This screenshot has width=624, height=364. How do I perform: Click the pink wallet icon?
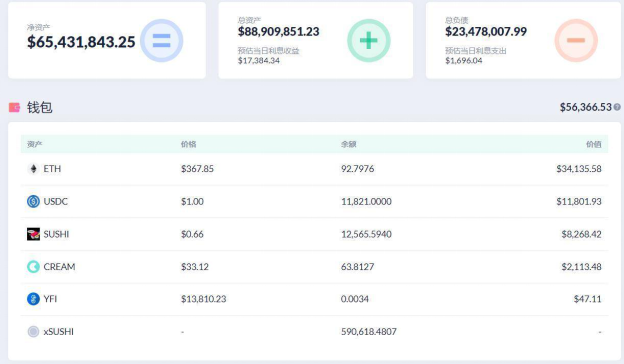(x=14, y=107)
